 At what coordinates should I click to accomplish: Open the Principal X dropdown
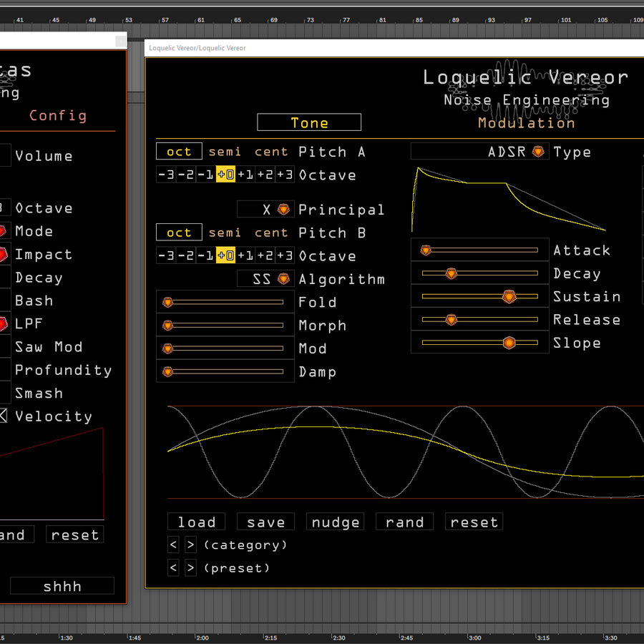click(x=284, y=210)
